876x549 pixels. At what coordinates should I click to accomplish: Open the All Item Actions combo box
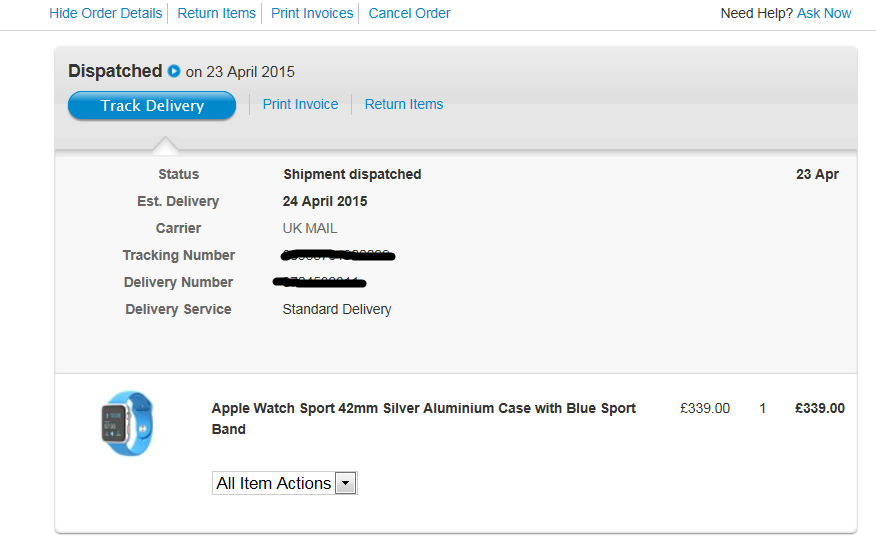(284, 483)
